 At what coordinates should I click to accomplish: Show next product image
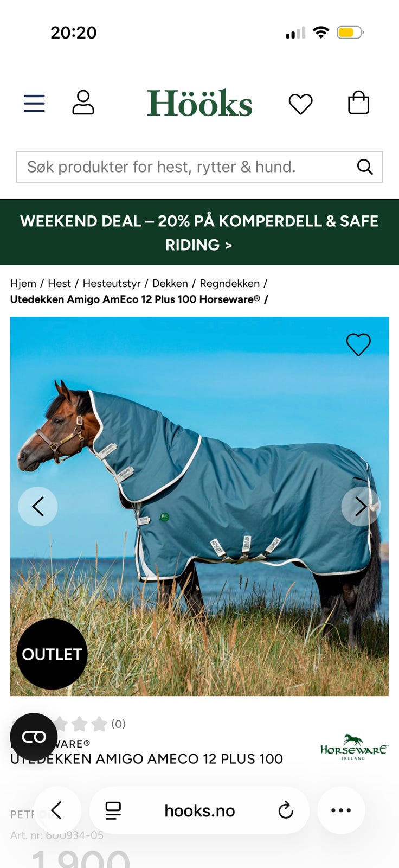(x=361, y=506)
